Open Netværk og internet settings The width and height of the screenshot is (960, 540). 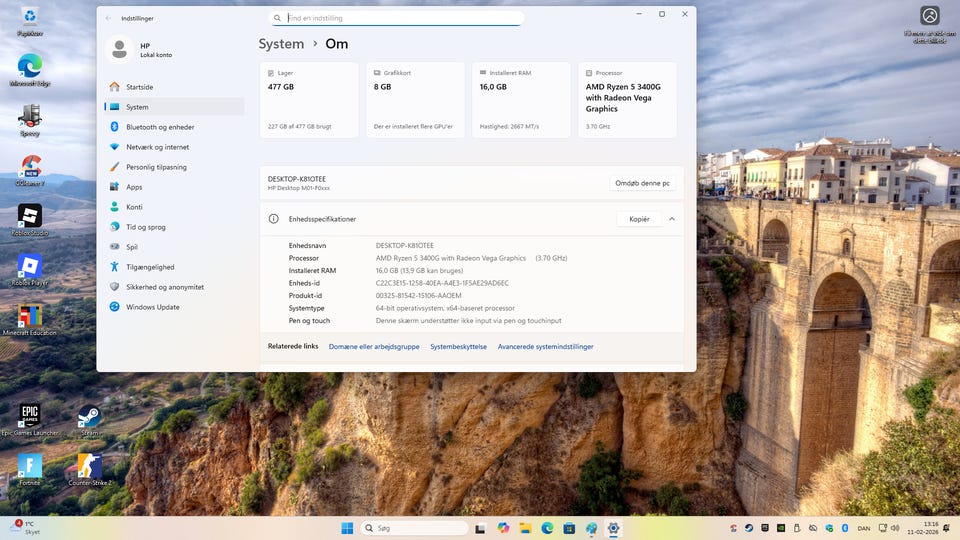click(x=157, y=147)
